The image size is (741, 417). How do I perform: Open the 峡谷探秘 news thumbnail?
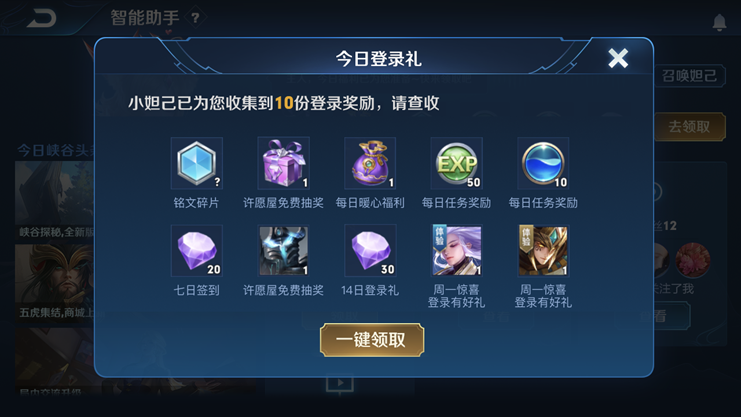pos(54,200)
